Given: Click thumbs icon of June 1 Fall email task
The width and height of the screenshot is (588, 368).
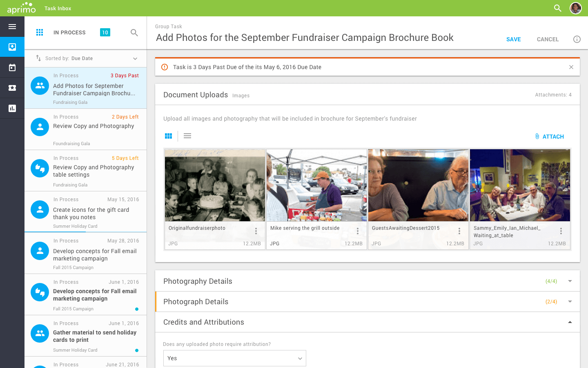Looking at the screenshot, I should tap(40, 292).
